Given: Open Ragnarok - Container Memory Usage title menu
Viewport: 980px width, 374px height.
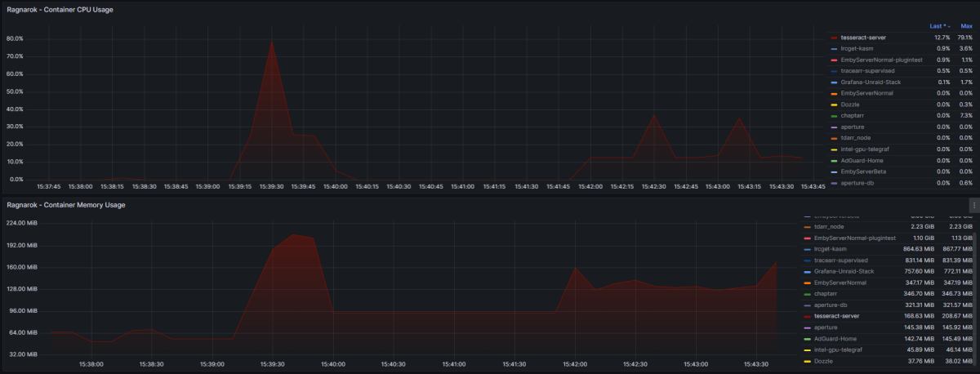Looking at the screenshot, I should [x=65, y=205].
